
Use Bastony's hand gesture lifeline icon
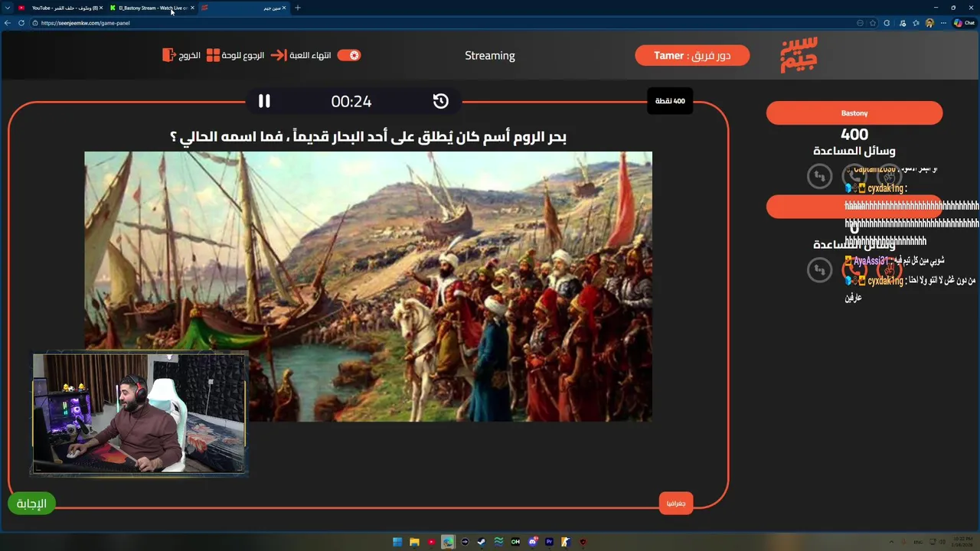coord(889,176)
